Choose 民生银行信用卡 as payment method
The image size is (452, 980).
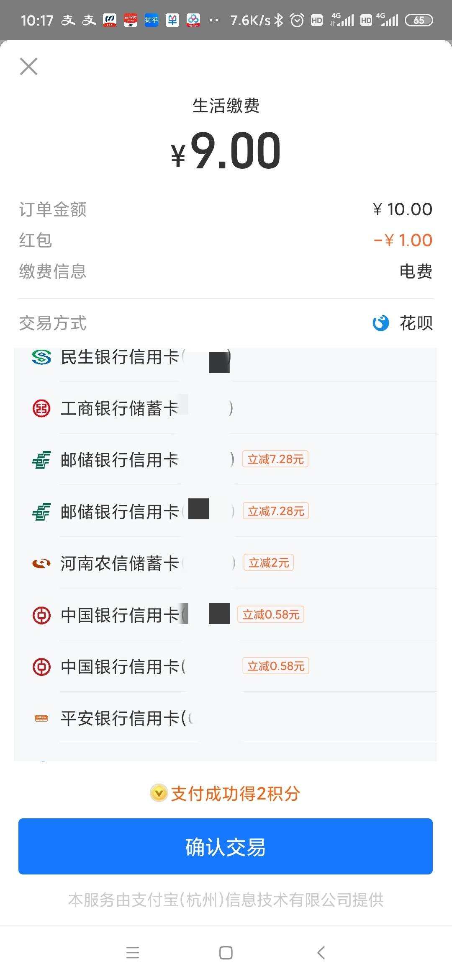tap(226, 357)
